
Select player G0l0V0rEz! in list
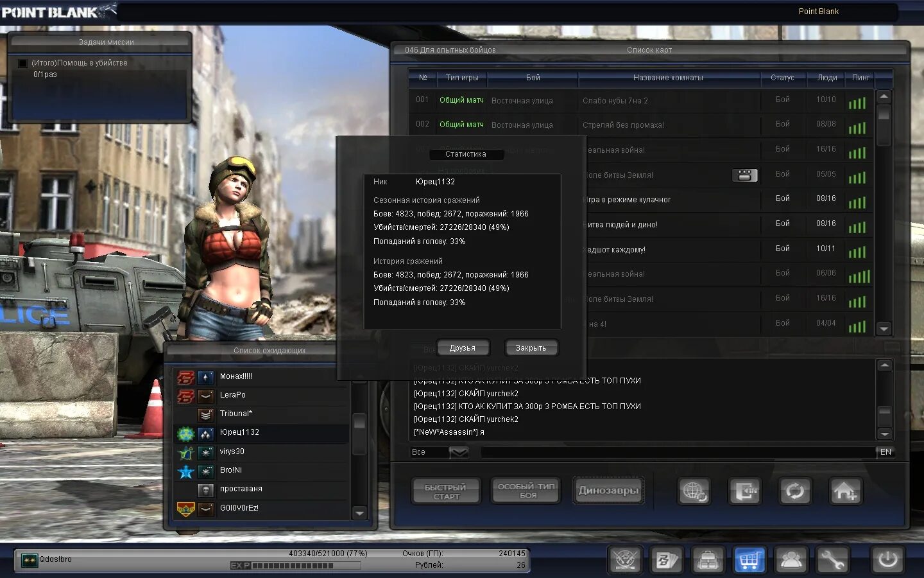(x=262, y=509)
